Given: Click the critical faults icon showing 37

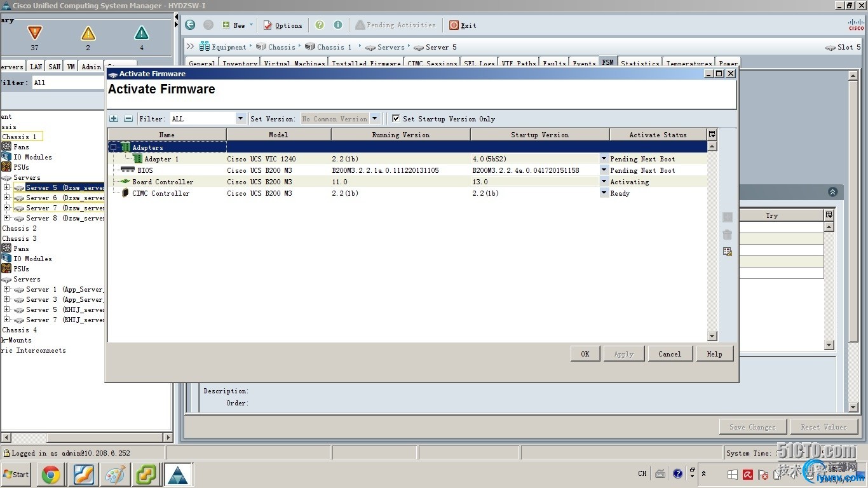Looking at the screenshot, I should 34,32.
